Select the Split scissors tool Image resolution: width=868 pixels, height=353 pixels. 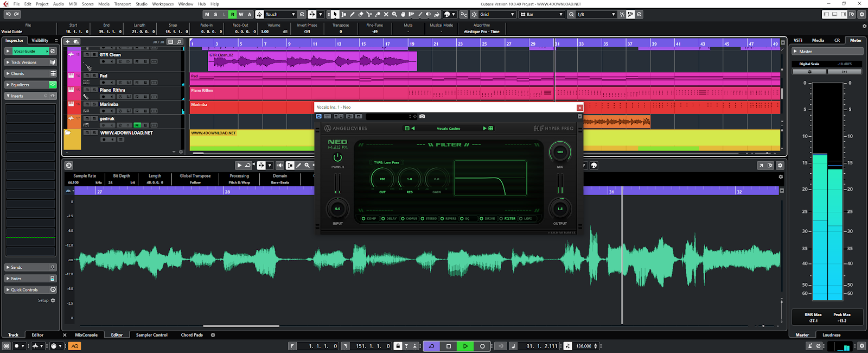369,15
